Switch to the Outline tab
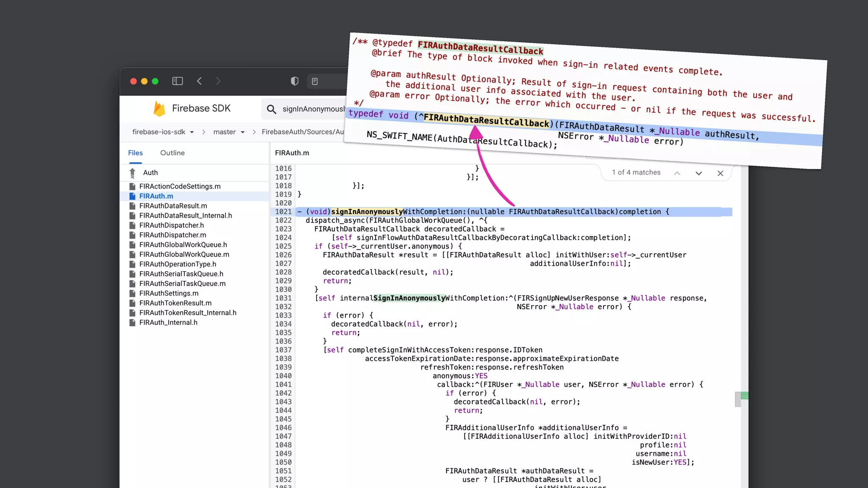 (x=172, y=153)
